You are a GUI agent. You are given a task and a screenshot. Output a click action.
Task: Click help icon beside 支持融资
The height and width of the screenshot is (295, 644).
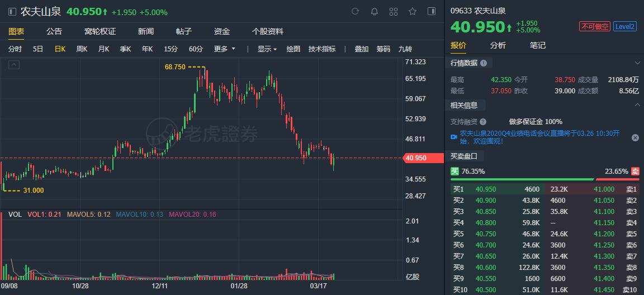point(482,122)
